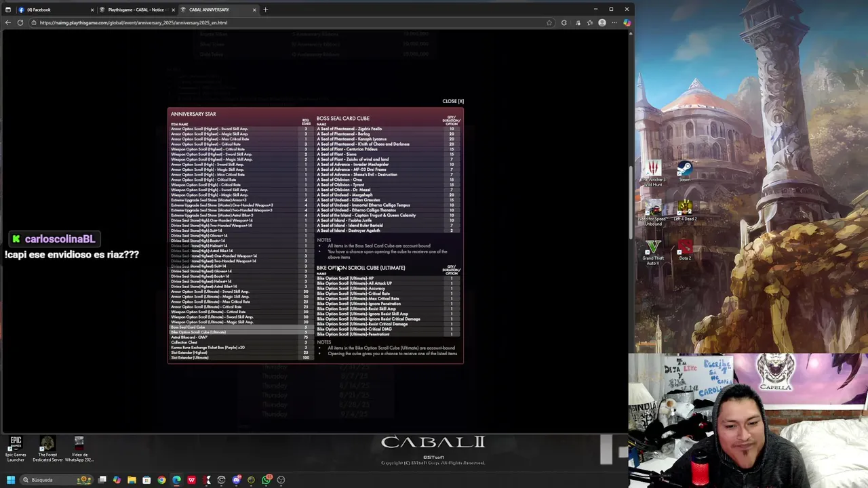868x488 pixels.
Task: Open Grand Theft Auto V shortcut
Action: click(x=653, y=251)
